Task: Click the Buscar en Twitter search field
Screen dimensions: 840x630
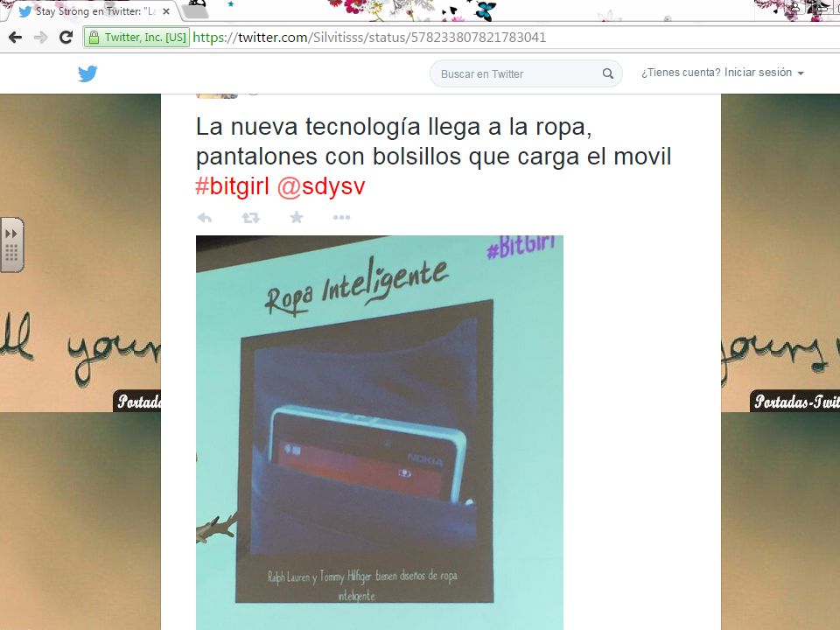Action: tap(526, 73)
